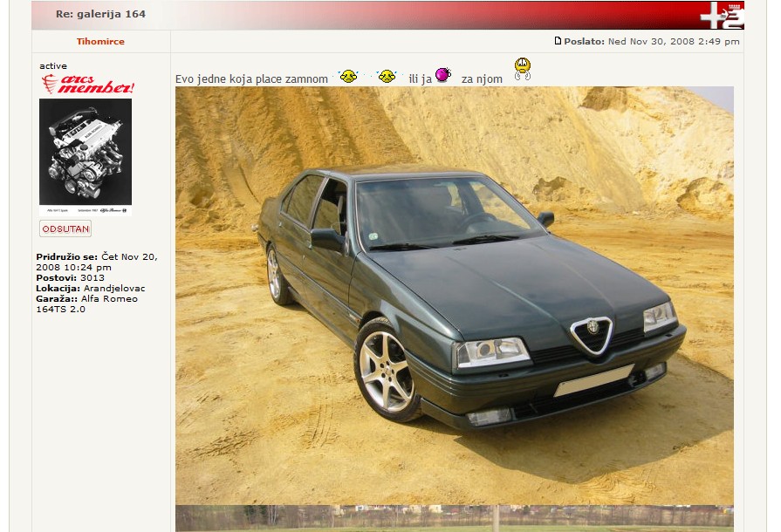Click the second photo below the car picture

(x=454, y=519)
